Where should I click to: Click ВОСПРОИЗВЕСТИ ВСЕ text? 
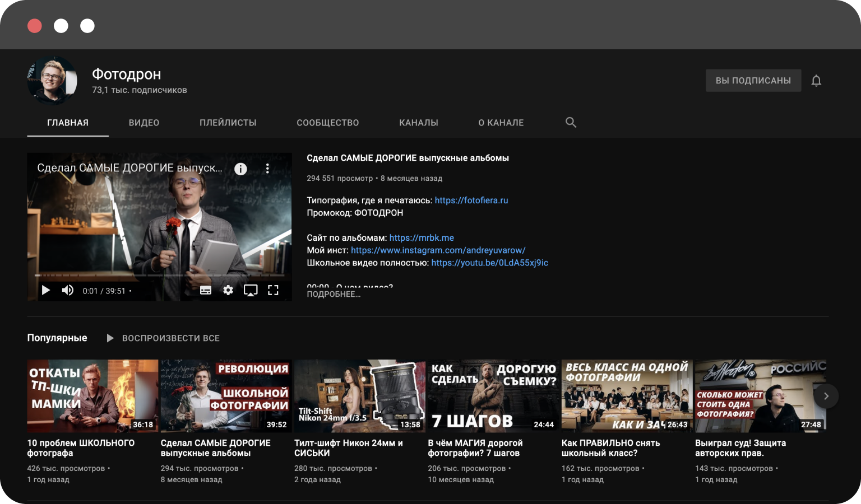point(171,338)
